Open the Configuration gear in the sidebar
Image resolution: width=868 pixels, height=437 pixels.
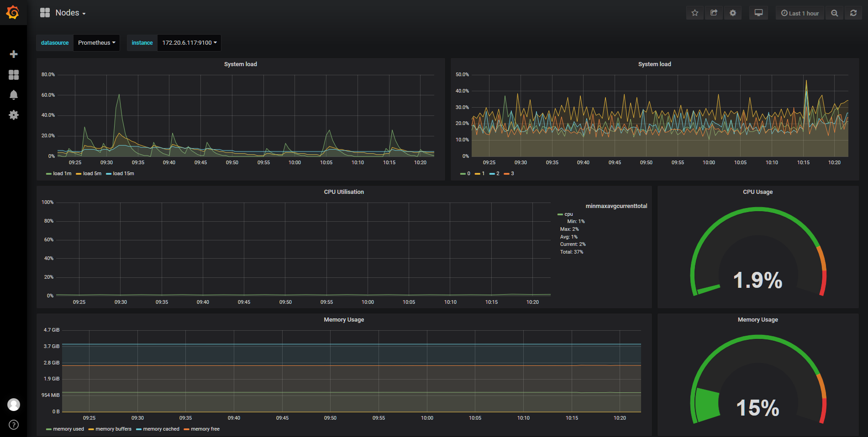coord(14,115)
